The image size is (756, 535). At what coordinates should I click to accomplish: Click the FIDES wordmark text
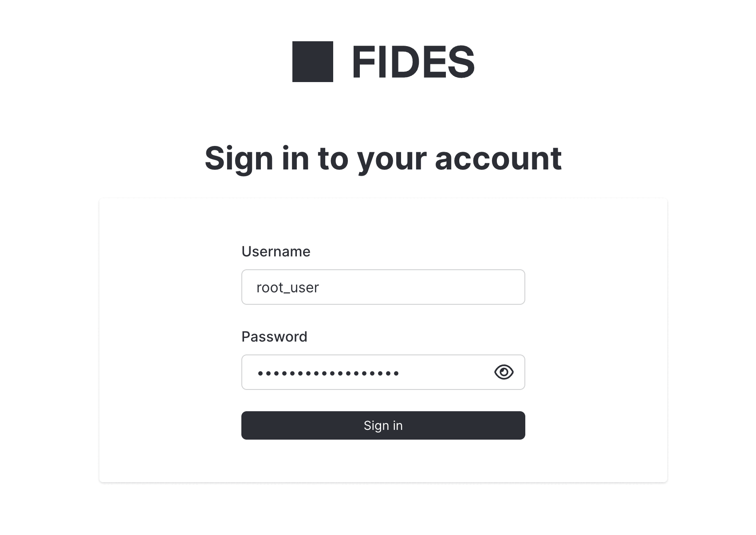click(413, 62)
